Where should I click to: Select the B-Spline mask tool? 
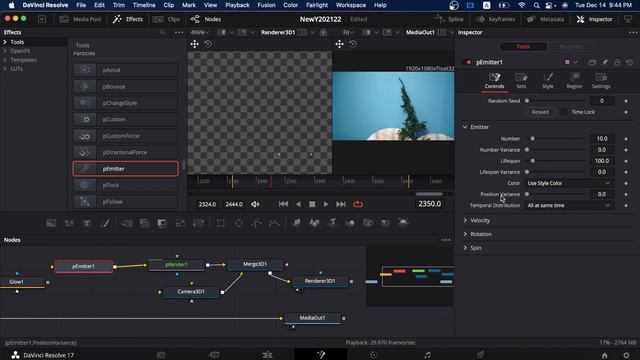click(x=274, y=223)
